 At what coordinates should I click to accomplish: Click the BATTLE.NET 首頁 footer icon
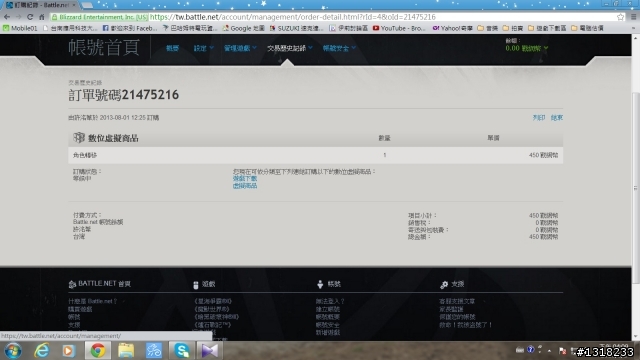point(72,284)
